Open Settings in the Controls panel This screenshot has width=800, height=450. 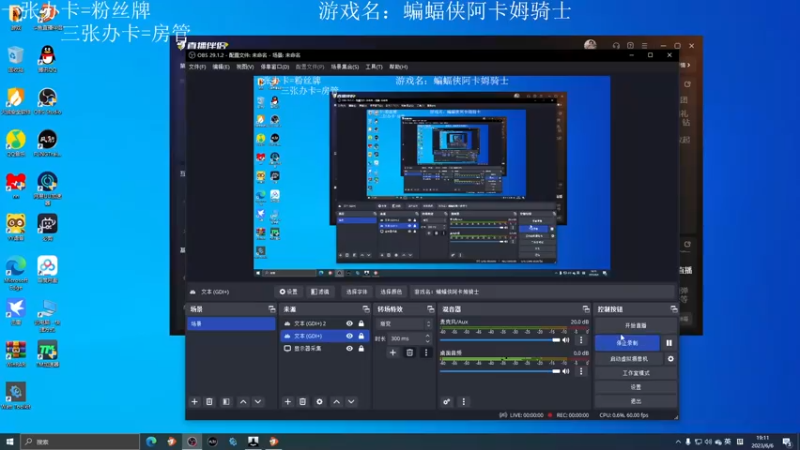(636, 387)
